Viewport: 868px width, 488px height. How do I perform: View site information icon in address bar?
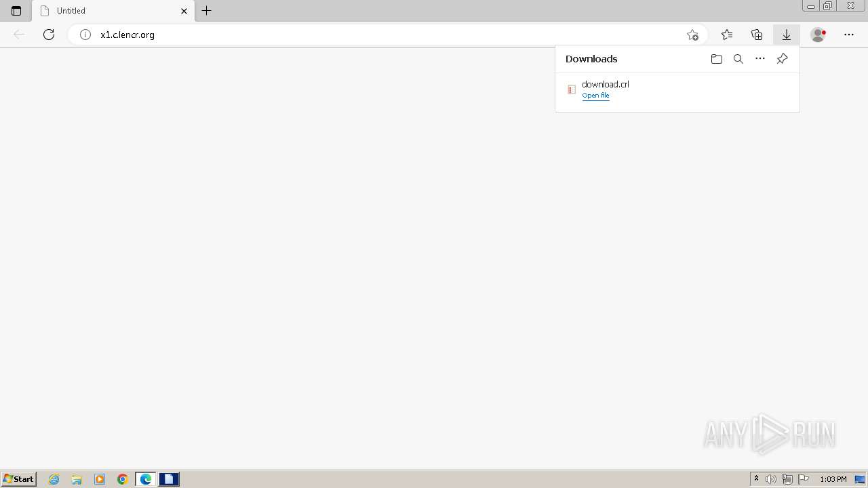pos(85,35)
